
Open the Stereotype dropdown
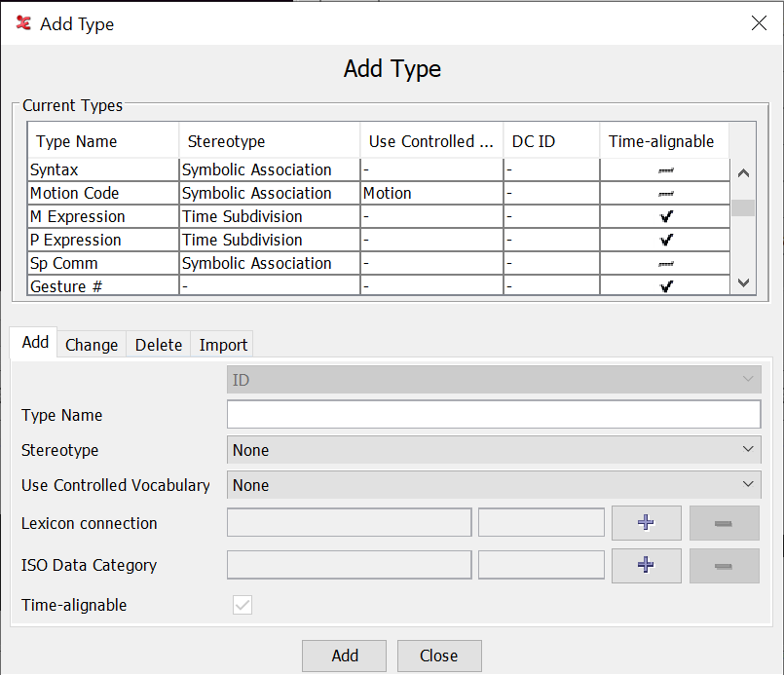point(494,450)
